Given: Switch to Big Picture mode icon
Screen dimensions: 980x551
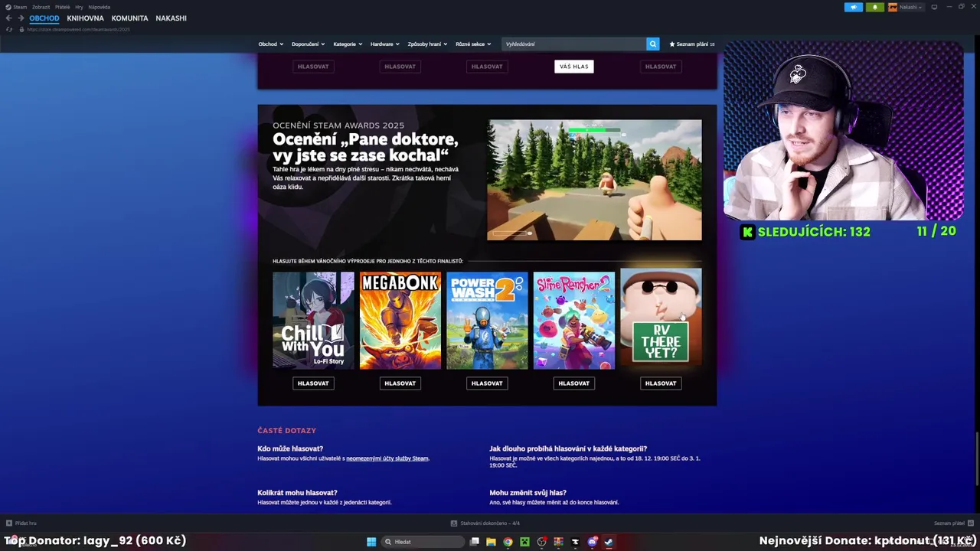Looking at the screenshot, I should [934, 7].
